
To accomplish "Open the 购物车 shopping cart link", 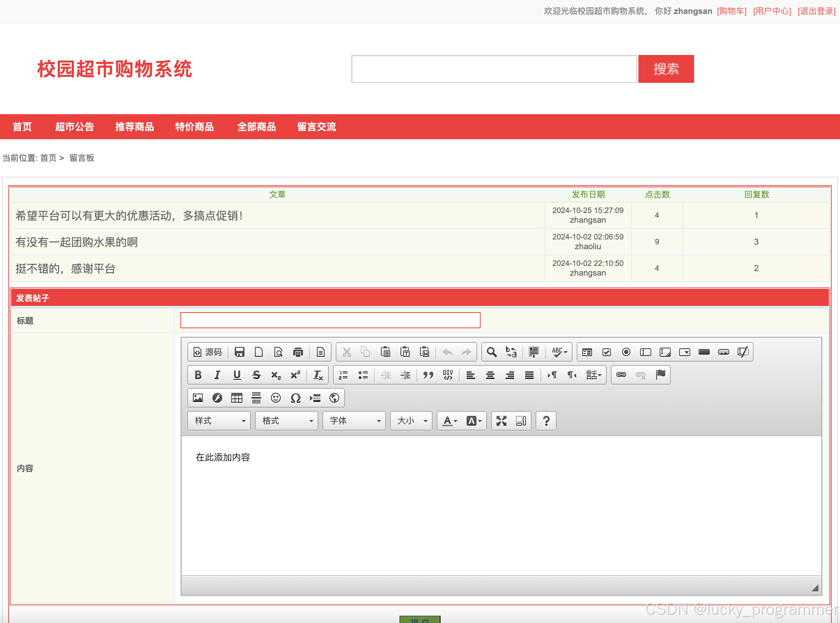I will click(x=731, y=11).
